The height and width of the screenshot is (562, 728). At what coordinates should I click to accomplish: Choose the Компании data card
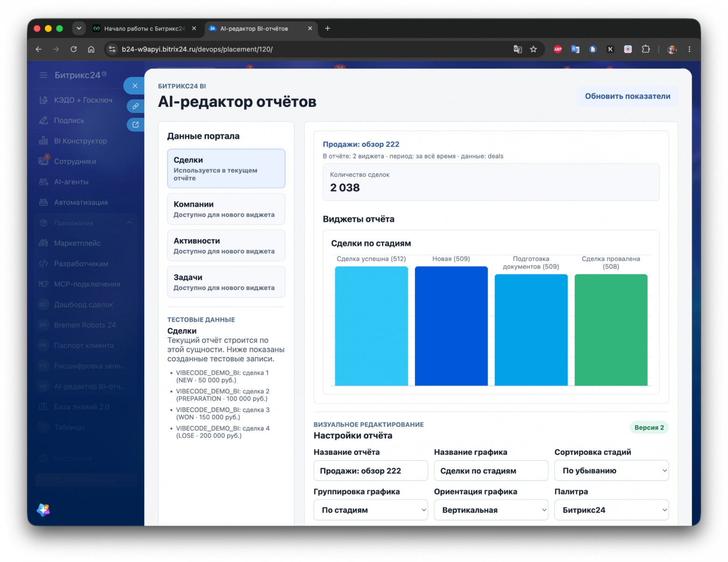pos(226,209)
